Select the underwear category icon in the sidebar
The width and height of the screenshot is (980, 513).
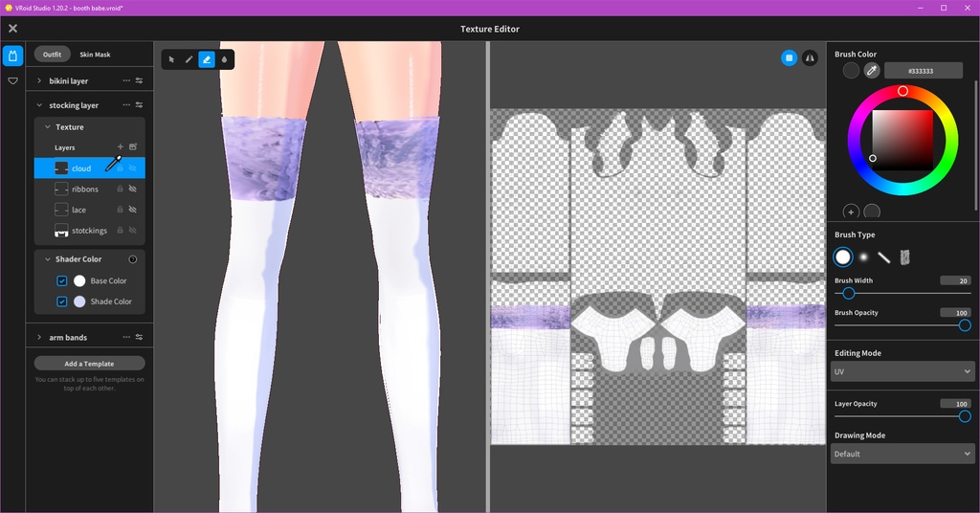[x=12, y=80]
